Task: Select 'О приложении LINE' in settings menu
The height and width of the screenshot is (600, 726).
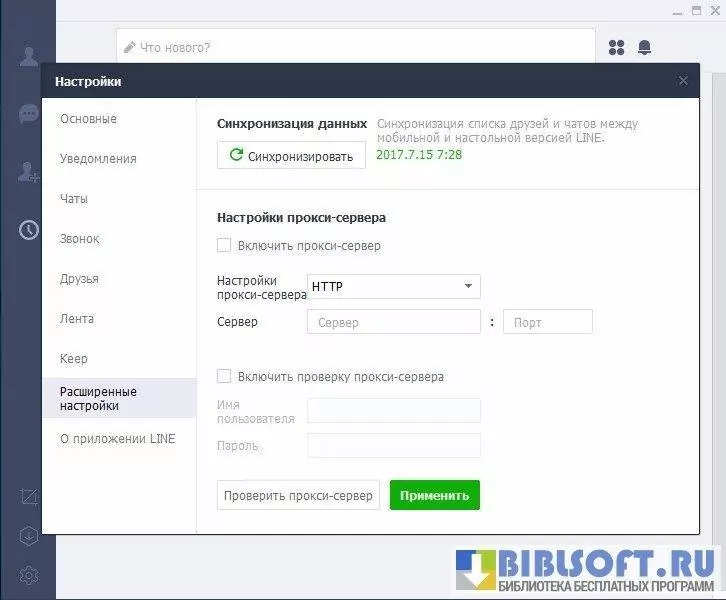Action: click(117, 439)
